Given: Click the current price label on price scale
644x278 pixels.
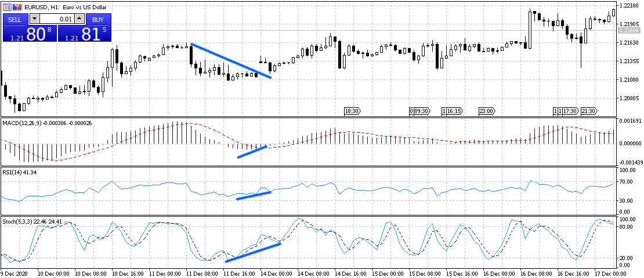Looking at the screenshot, I should click(x=628, y=30).
